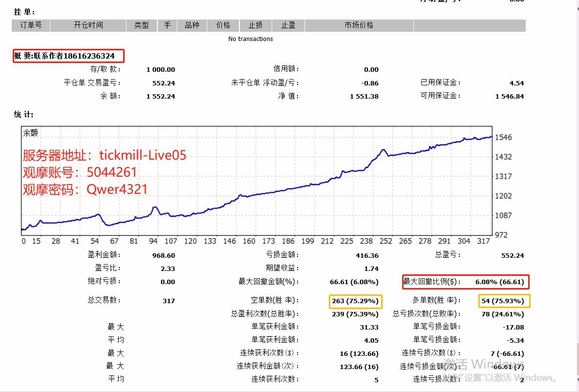Select the consecutive profit value 123.66 (16)
The image size is (579, 392).
(359, 367)
